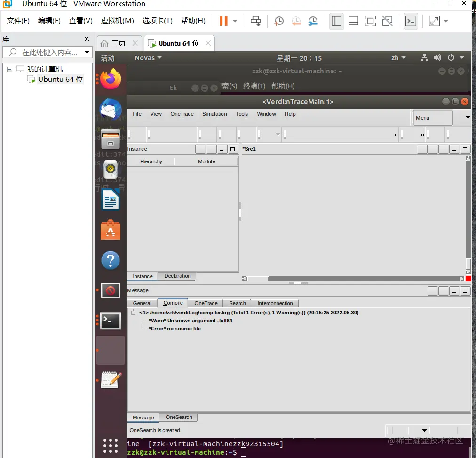476x458 pixels.
Task: Toggle the thumbnail bar view
Action: (353, 21)
